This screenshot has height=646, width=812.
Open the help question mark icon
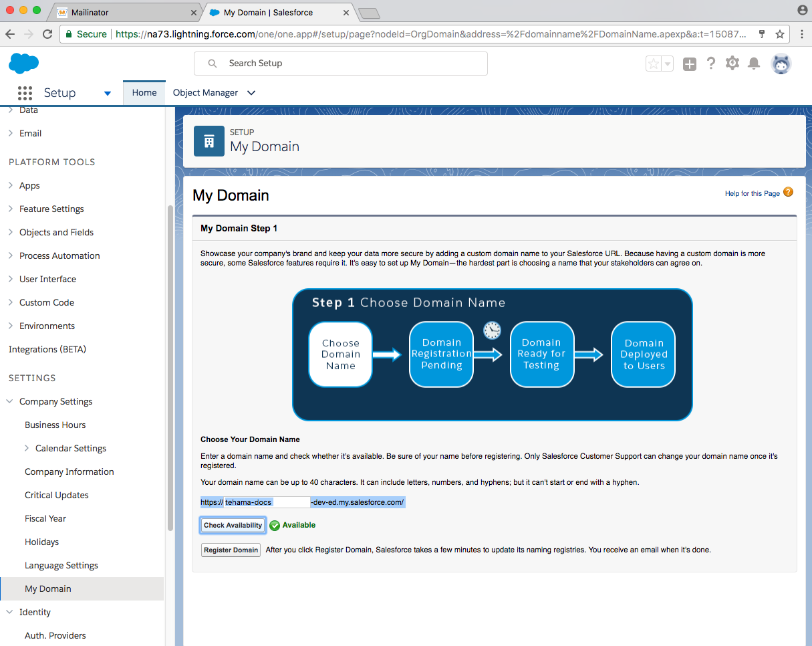click(x=711, y=64)
